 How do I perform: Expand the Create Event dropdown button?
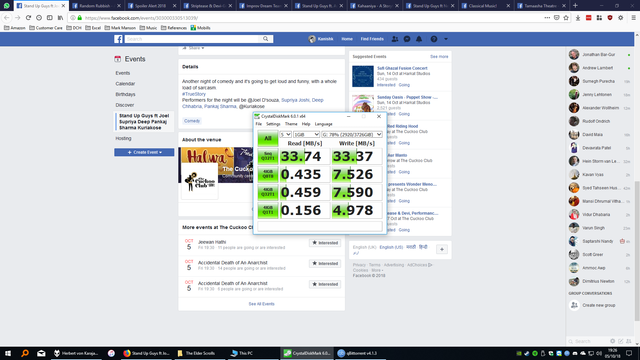(x=144, y=152)
